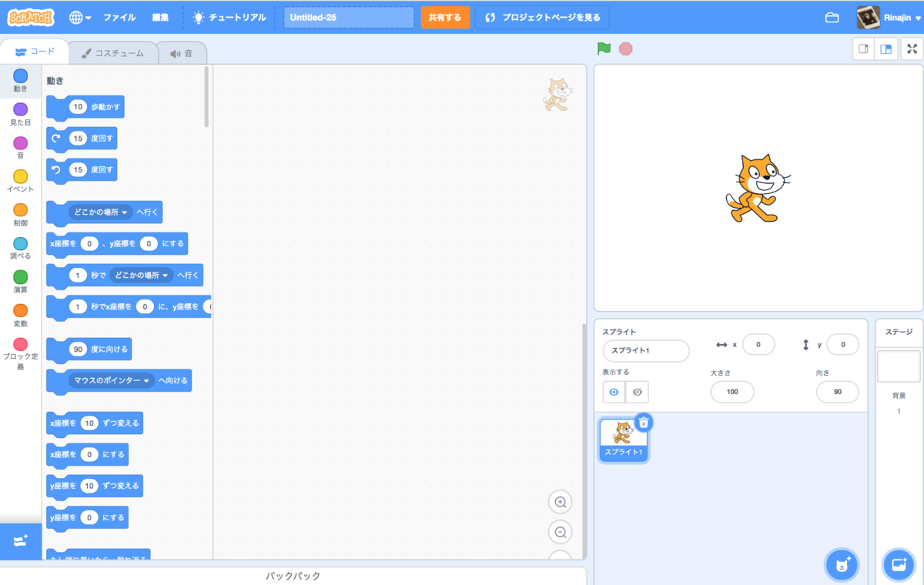The height and width of the screenshot is (585, 924).
Task: Click the workspace vertical scrollbar
Action: pyautogui.click(x=583, y=440)
